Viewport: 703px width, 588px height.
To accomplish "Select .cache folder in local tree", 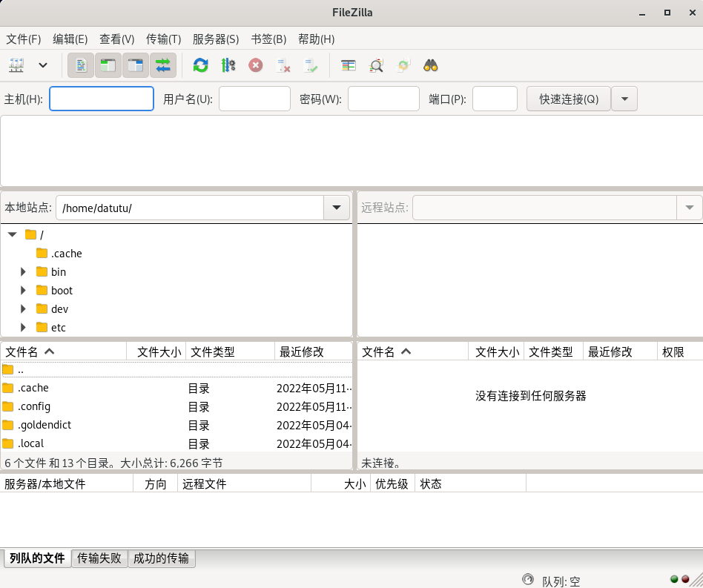I will (59, 253).
